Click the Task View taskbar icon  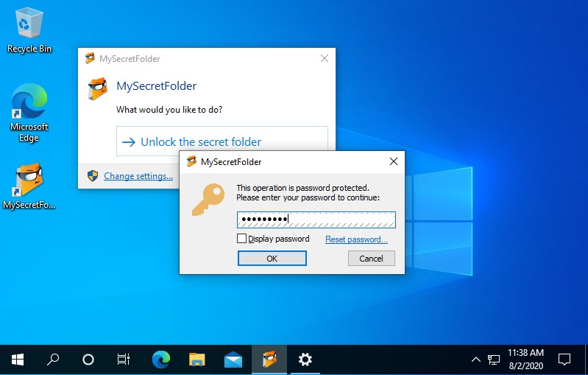coord(124,360)
